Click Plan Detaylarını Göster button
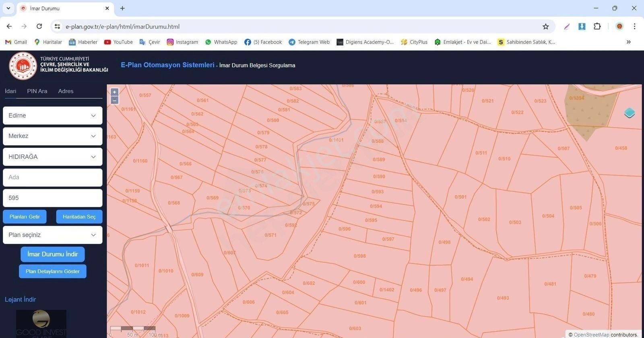This screenshot has width=644, height=338. tap(53, 271)
